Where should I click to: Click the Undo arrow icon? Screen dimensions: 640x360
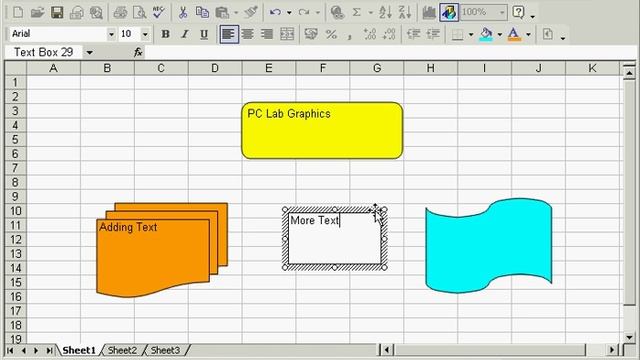pyautogui.click(x=276, y=13)
